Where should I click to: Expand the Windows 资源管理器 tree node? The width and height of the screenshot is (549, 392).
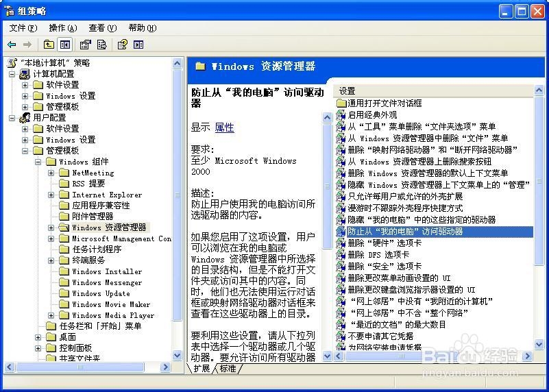[51, 228]
